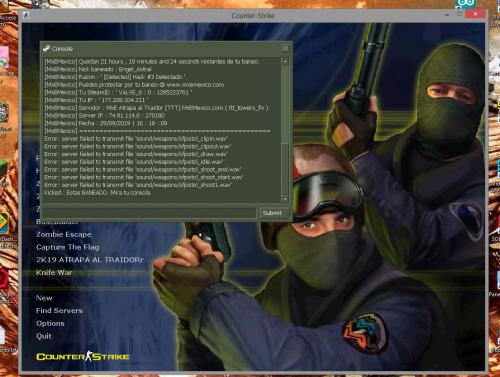Click the error line ending in shoot_start.wav

pos(144,177)
